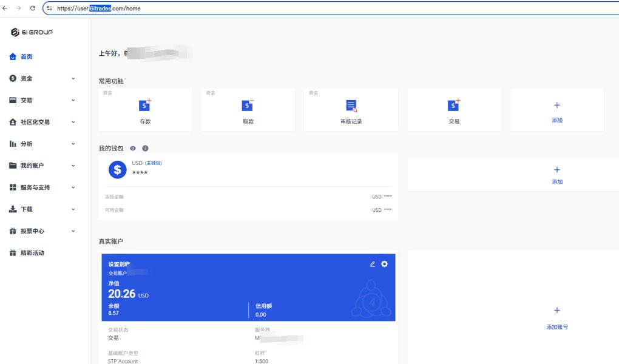The image size is (619, 364).
Task: Click the 添加 wallet card
Action: click(557, 175)
